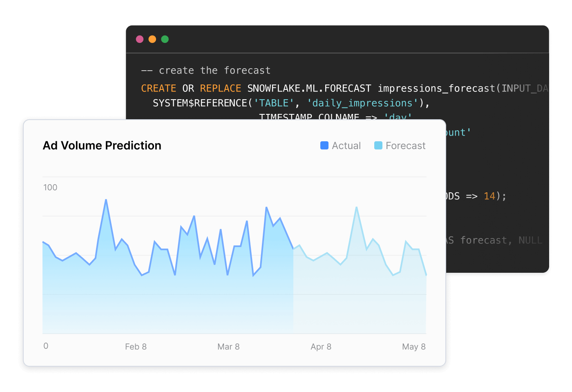Click the highest peak in the Actual series
This screenshot has width=572, height=392.
pyautogui.click(x=106, y=200)
